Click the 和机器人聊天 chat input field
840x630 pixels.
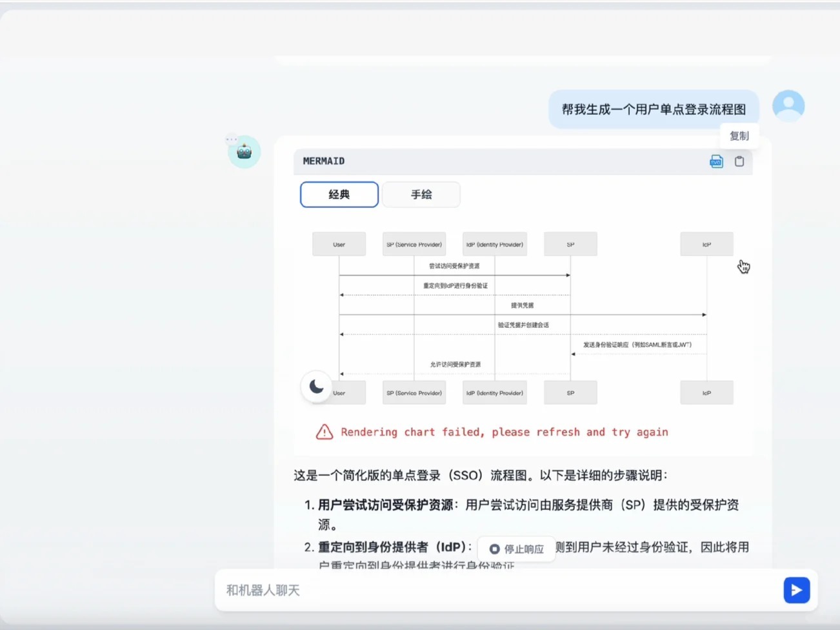[452, 589]
